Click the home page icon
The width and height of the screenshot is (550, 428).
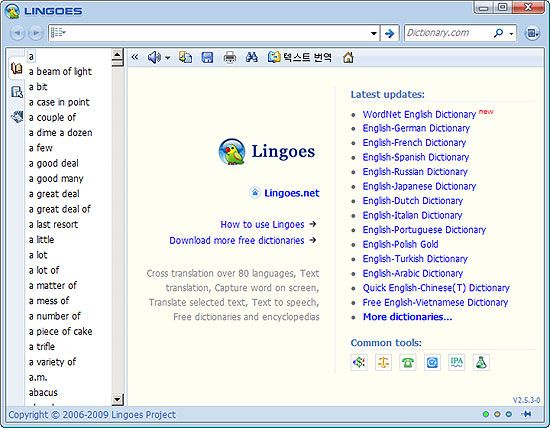click(348, 57)
